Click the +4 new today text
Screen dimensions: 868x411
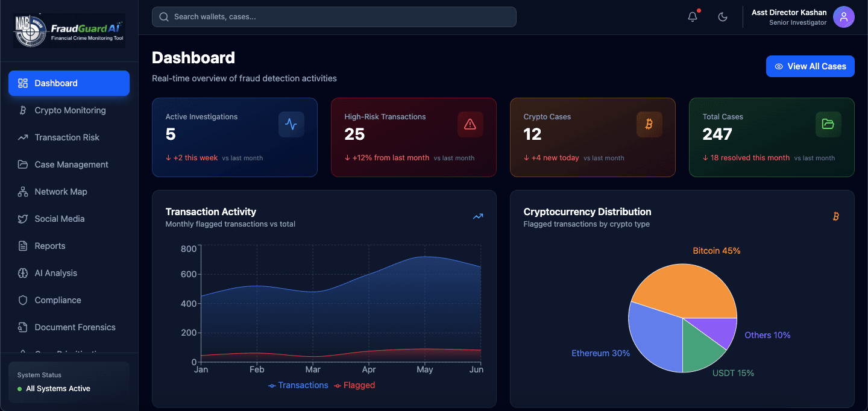[x=555, y=158]
